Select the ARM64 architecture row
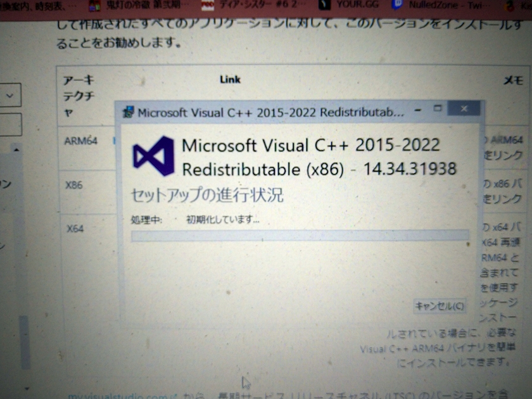This screenshot has height=399, width=532. 80,141
